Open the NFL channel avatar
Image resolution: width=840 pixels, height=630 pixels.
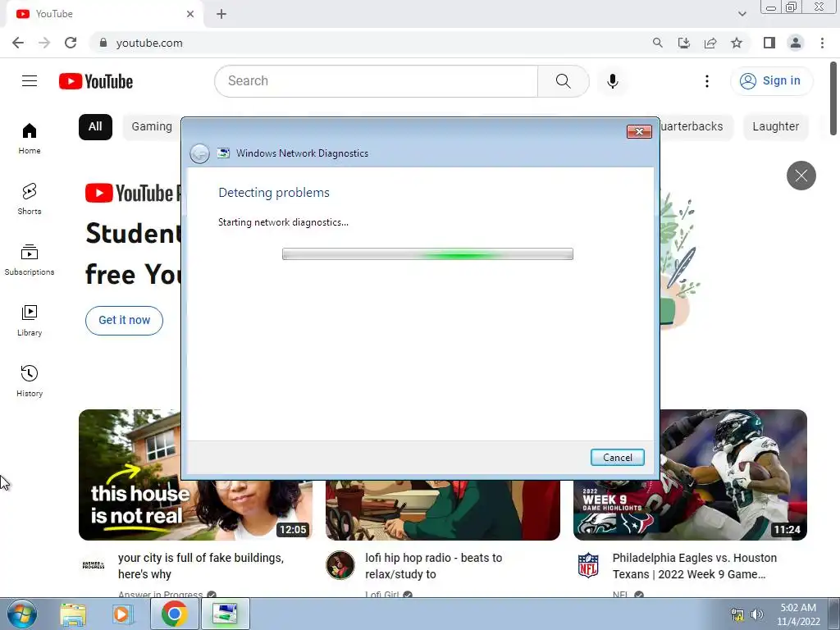[587, 565]
